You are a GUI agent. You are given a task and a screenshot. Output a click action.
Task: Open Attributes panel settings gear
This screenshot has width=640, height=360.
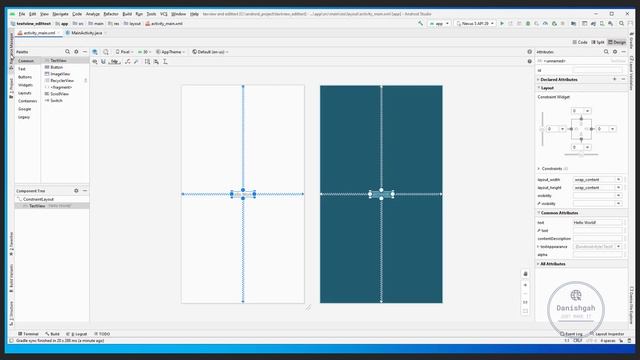(615, 52)
